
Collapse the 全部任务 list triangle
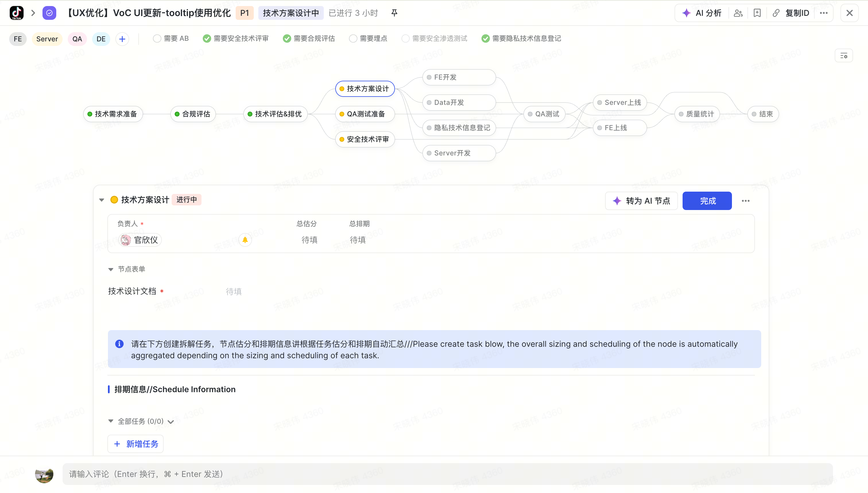click(111, 421)
